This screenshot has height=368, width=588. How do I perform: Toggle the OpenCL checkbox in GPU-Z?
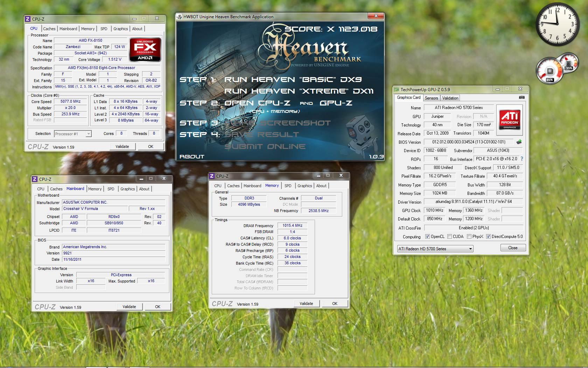(427, 237)
